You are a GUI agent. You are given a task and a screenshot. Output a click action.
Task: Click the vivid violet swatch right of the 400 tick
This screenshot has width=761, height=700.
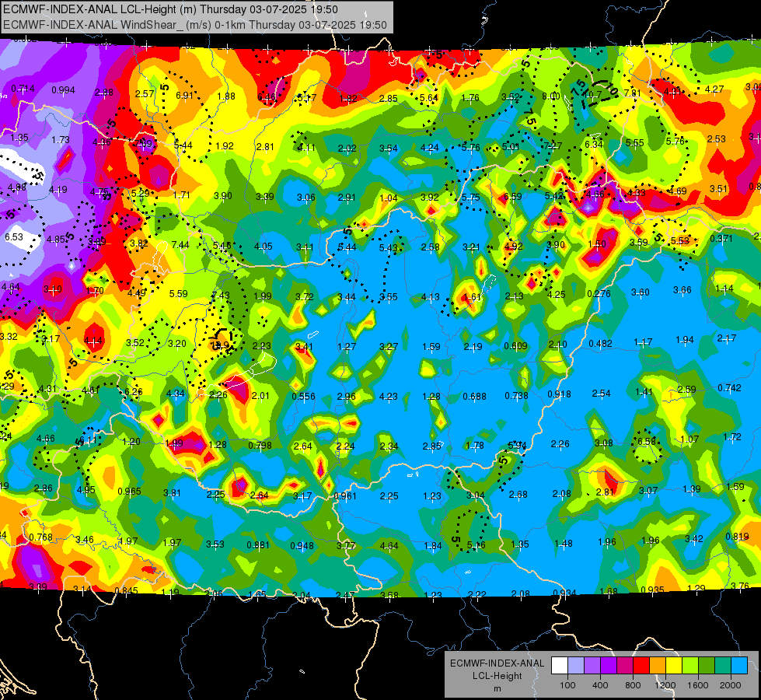(609, 666)
